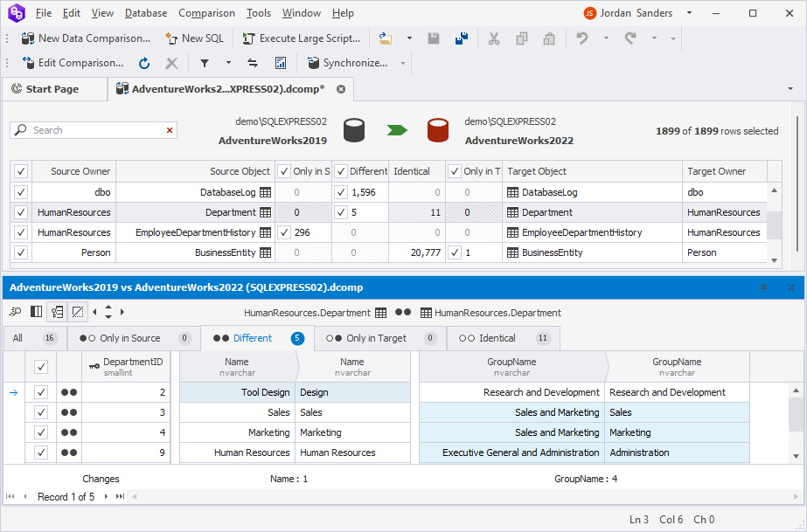
Task: Click the Open file folder icon
Action: tap(386, 38)
